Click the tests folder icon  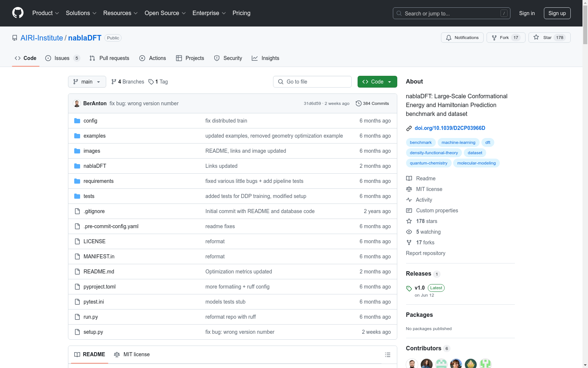pos(77,196)
